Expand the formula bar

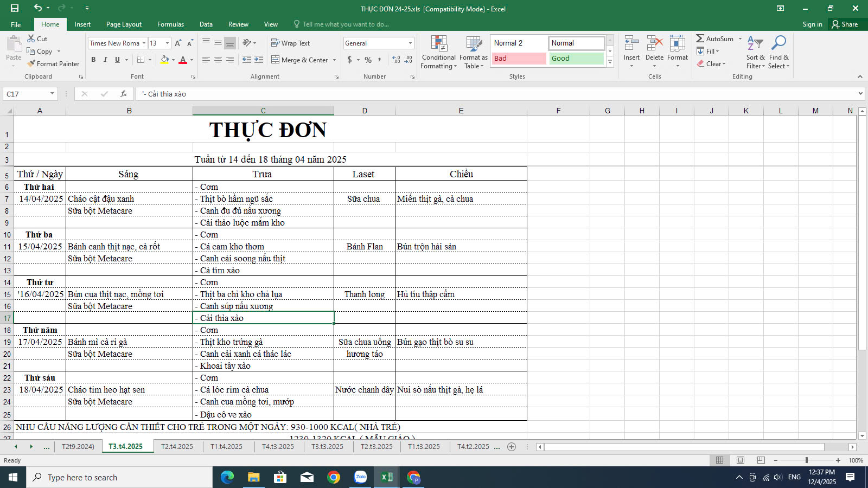click(x=860, y=94)
